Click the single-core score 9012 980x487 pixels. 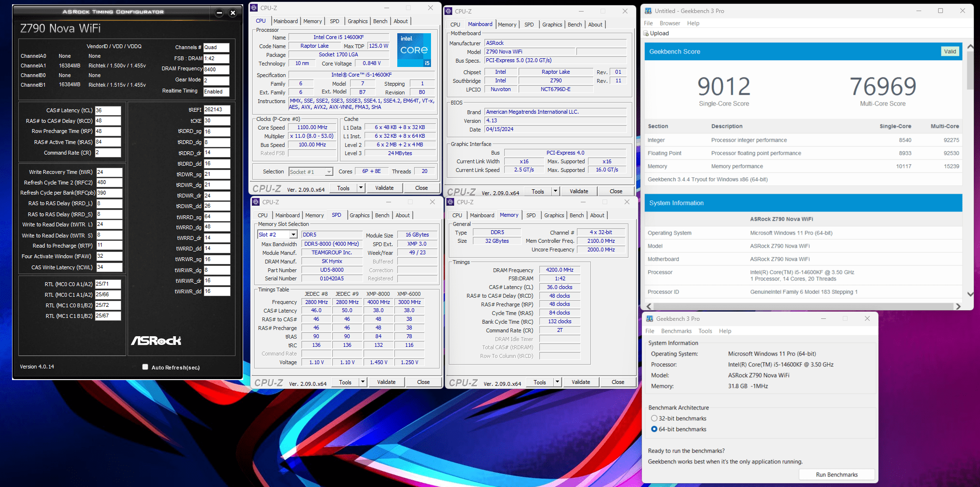(x=724, y=87)
